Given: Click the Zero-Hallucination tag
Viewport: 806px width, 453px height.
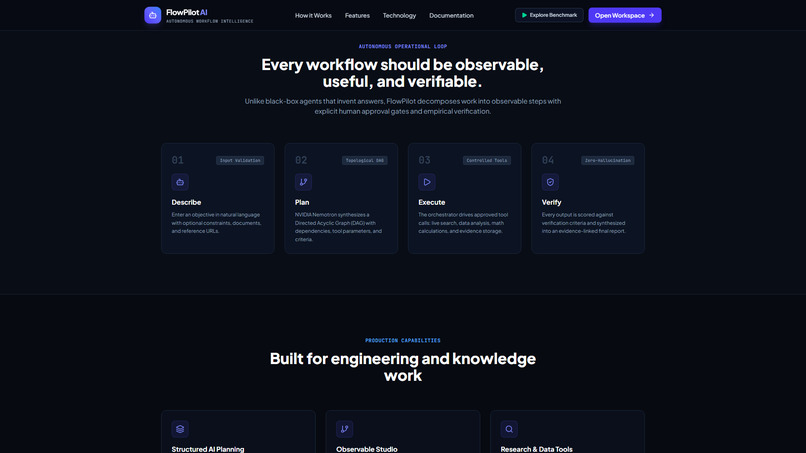Looking at the screenshot, I should (608, 160).
